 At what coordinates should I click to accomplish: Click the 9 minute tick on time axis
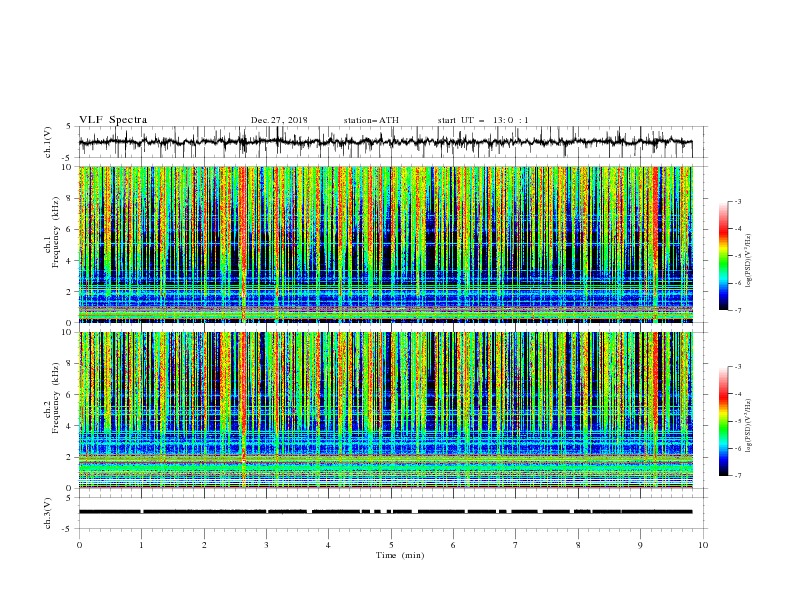pyautogui.click(x=640, y=545)
